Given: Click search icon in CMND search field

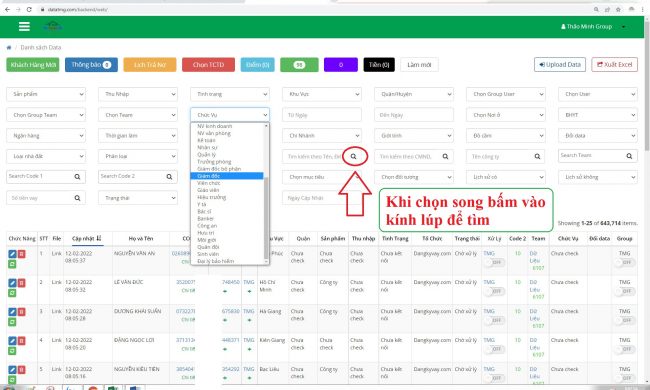Looking at the screenshot, I should pyautogui.click(x=445, y=156).
